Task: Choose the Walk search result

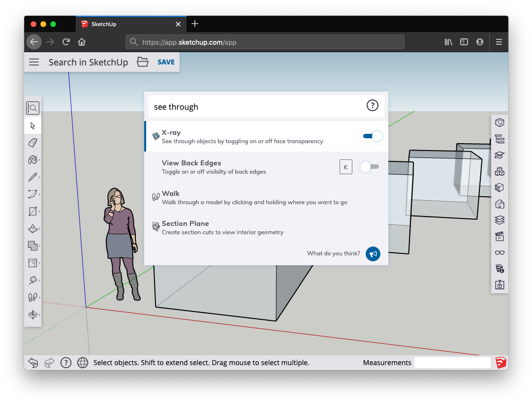Action: tap(266, 197)
